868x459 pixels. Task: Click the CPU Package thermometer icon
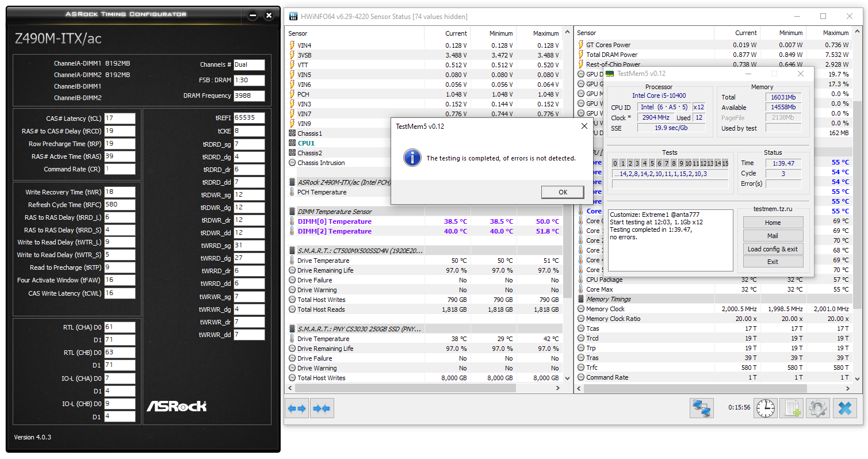coord(581,280)
